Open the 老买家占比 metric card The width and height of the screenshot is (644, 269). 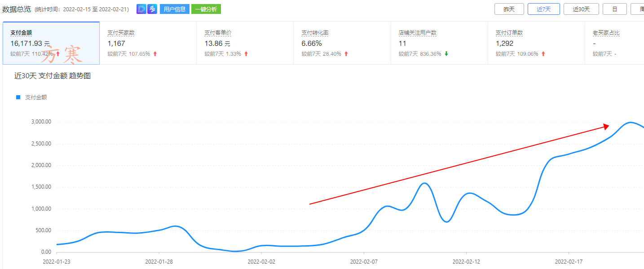(x=614, y=43)
